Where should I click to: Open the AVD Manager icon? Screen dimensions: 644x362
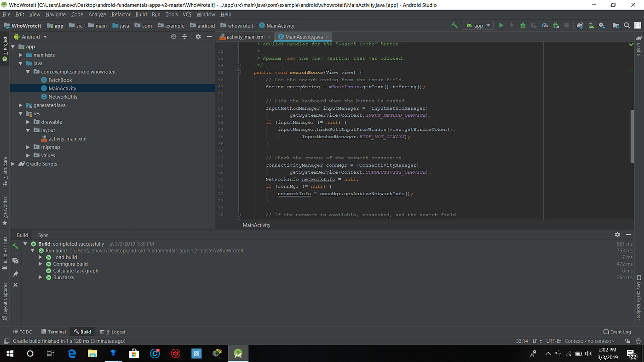(590, 25)
